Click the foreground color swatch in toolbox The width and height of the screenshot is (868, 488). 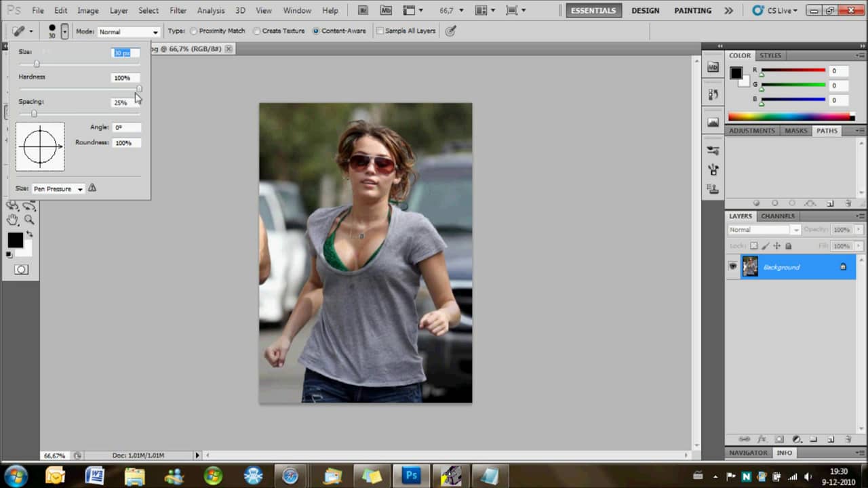click(x=15, y=240)
